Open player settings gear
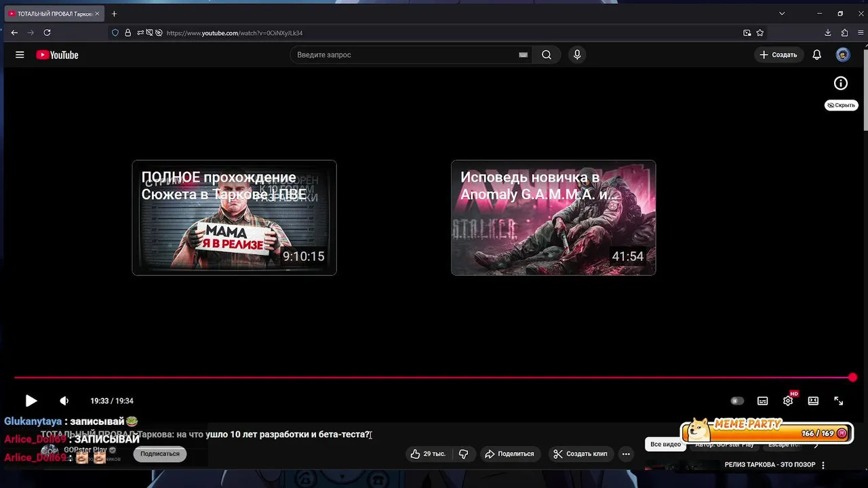 [788, 401]
